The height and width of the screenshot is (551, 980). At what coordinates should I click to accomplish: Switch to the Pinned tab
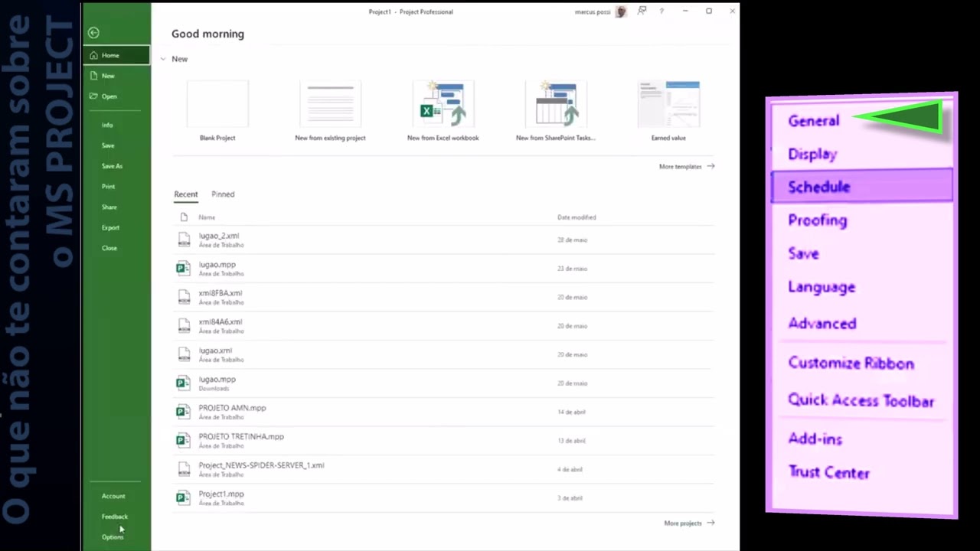[223, 194]
